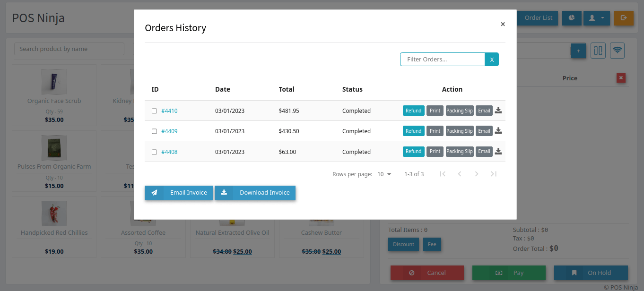Screen dimensions: 644x291
Task: Click download icon in order #4408 row
Action: [x=498, y=152]
